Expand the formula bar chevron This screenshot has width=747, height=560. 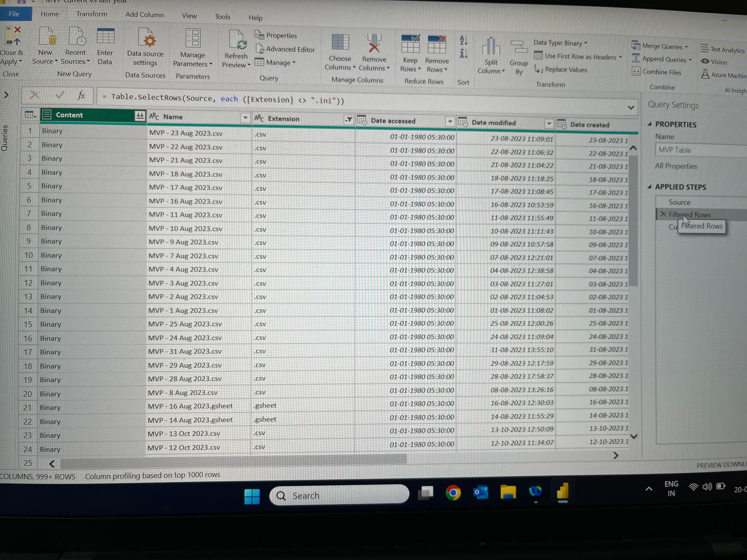(630, 108)
